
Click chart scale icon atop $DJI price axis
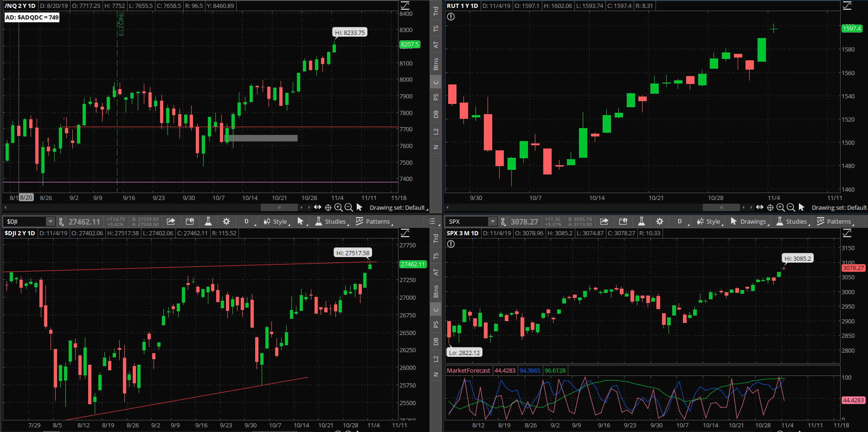point(405,233)
